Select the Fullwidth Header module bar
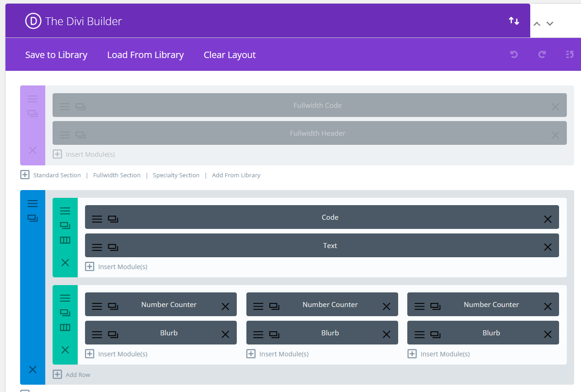This screenshot has height=392, width=581. [309, 133]
